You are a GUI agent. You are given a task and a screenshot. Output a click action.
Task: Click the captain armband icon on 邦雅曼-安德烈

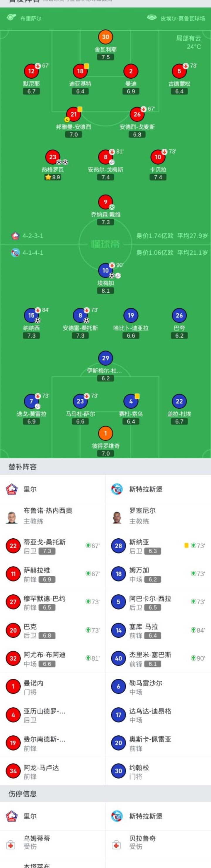[x=67, y=120]
